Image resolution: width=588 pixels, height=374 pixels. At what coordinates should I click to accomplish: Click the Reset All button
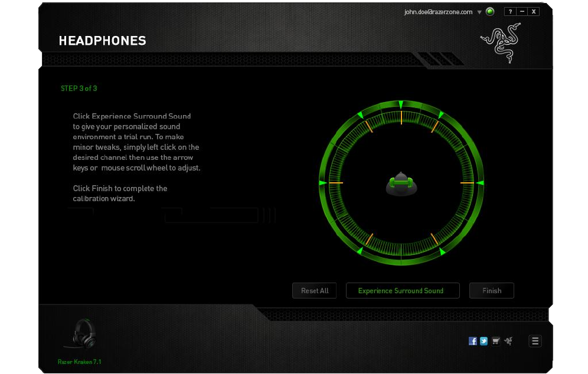[314, 290]
